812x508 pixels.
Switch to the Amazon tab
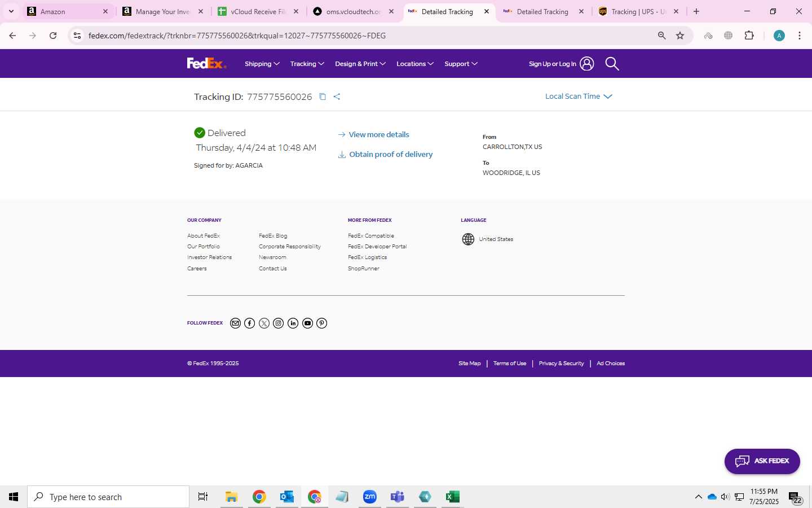[x=68, y=11]
